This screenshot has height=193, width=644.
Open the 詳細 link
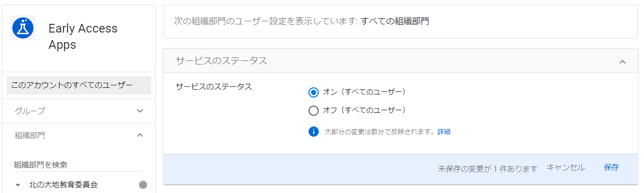444,132
